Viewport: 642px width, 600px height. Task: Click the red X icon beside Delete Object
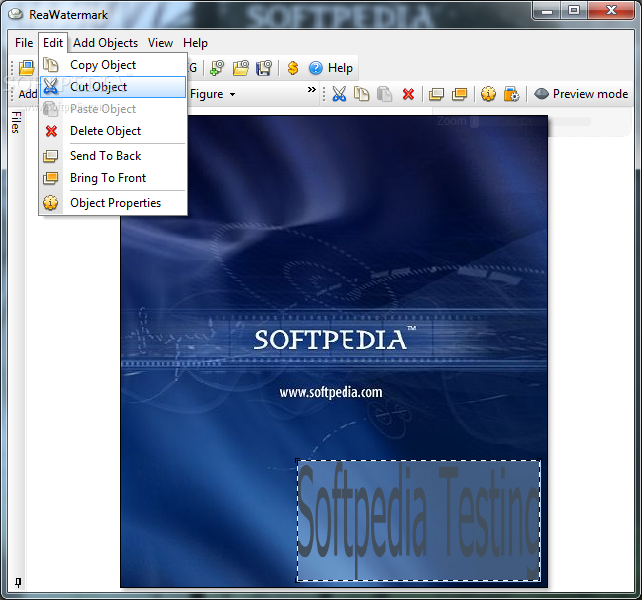pyautogui.click(x=51, y=131)
